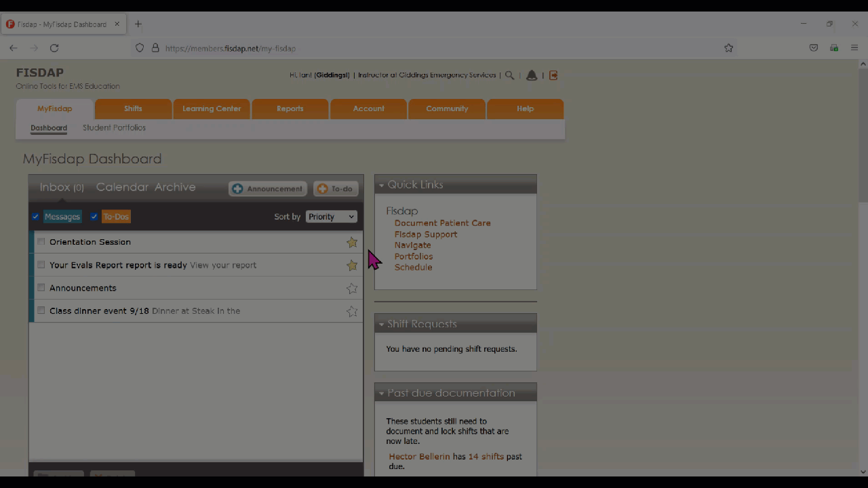Click the site security lock icon
The image size is (868, 488).
coord(155,48)
